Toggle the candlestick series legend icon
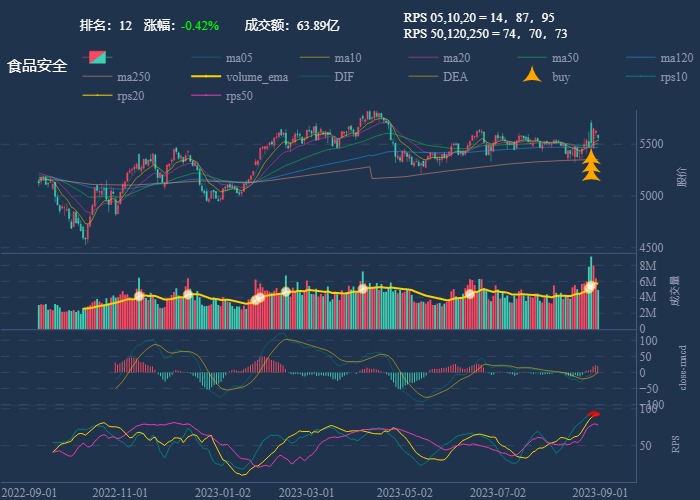This screenshot has height=500, width=700. pos(97,57)
